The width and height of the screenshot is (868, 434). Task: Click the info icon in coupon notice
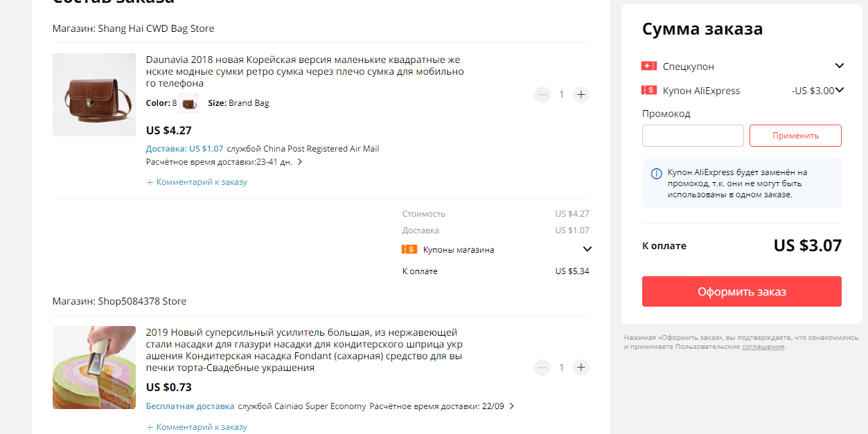point(657,173)
